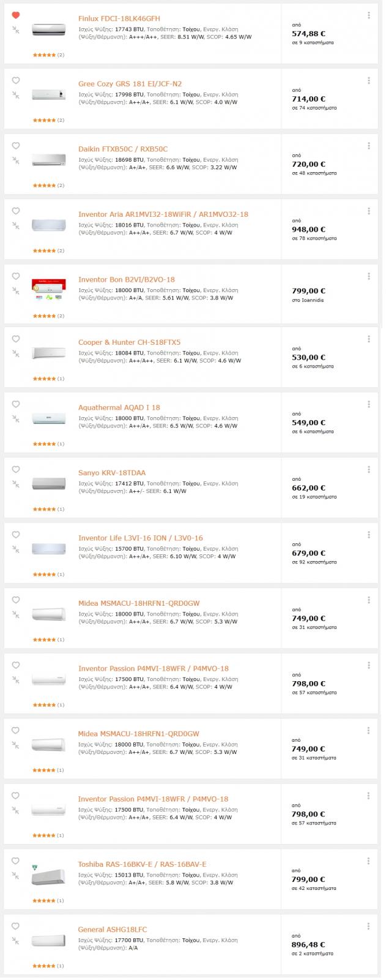This screenshot has height=980, width=386.
Task: Click the 948,00 € price of Inventor Aria
Action: point(309,230)
